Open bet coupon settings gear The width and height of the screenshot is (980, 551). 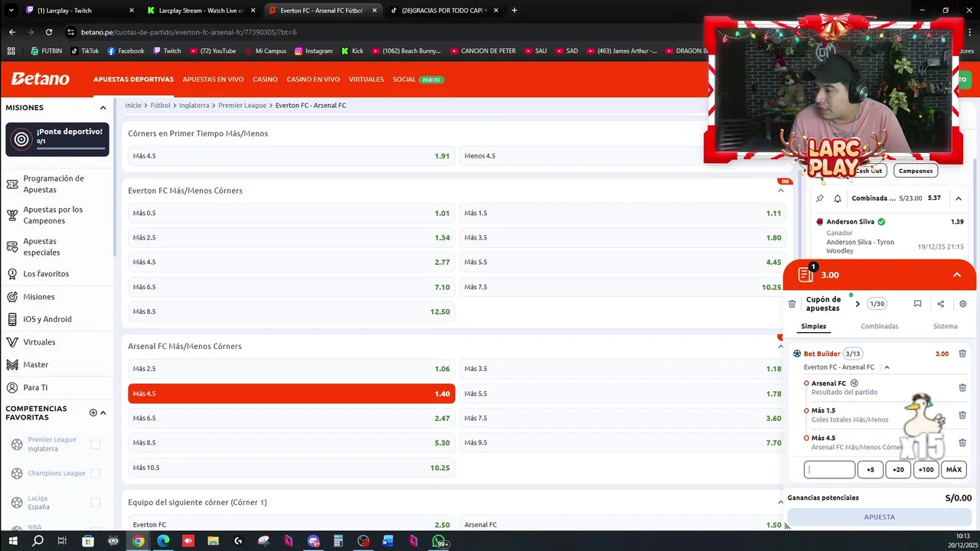pyautogui.click(x=963, y=304)
